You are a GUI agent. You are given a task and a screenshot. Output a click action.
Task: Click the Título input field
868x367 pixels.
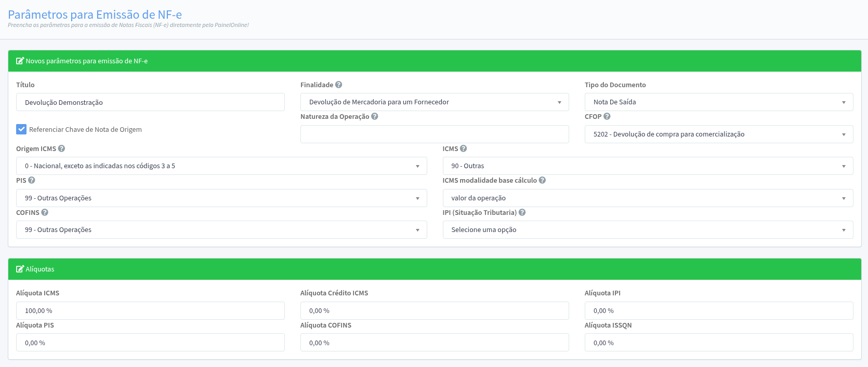point(150,102)
